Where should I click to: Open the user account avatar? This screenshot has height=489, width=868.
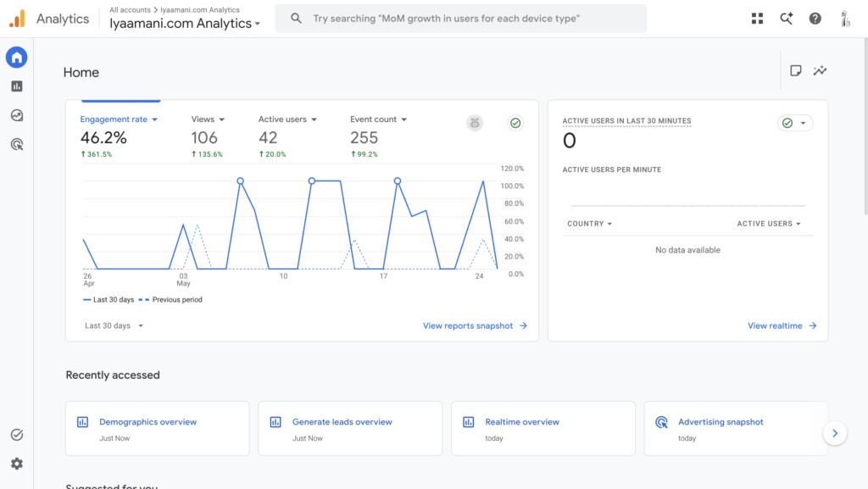click(x=845, y=19)
